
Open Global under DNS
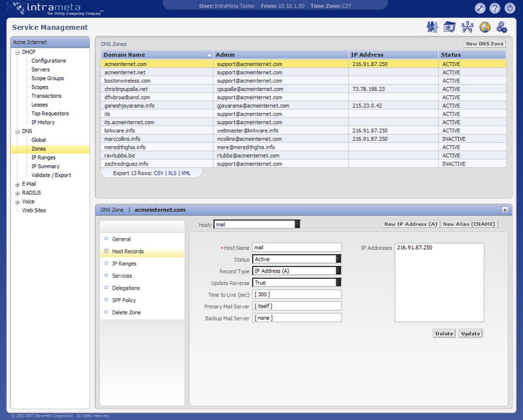[39, 140]
